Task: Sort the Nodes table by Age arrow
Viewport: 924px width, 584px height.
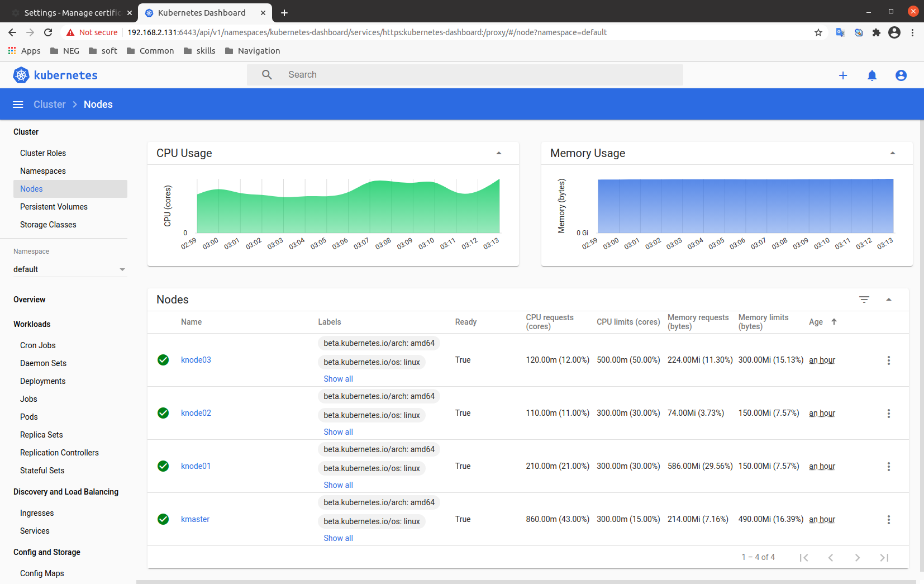Action: [x=834, y=322]
